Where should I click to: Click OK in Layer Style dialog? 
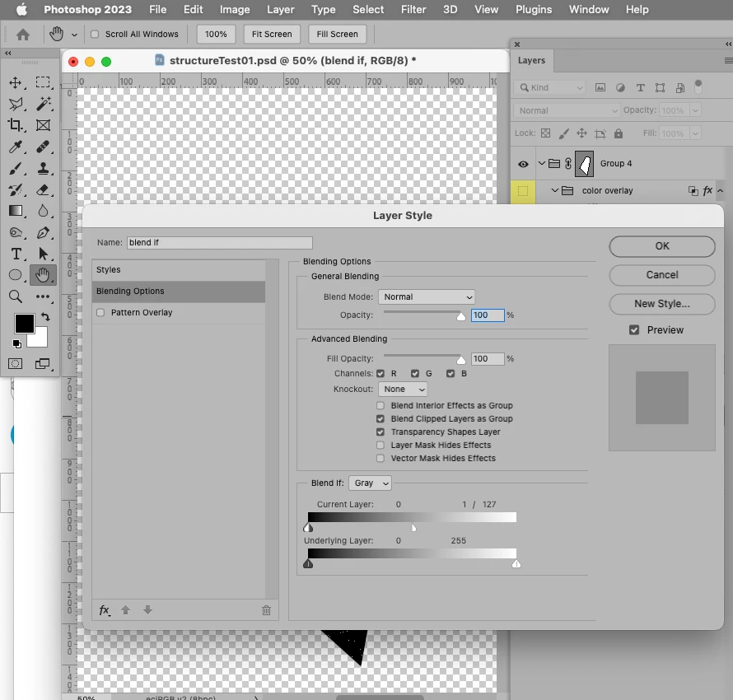coord(662,246)
